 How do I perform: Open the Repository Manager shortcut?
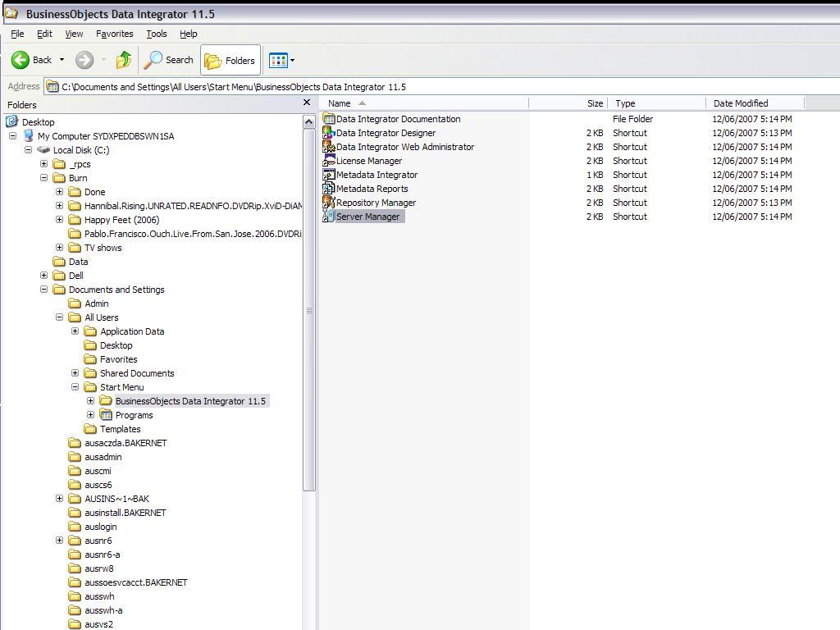(x=376, y=202)
